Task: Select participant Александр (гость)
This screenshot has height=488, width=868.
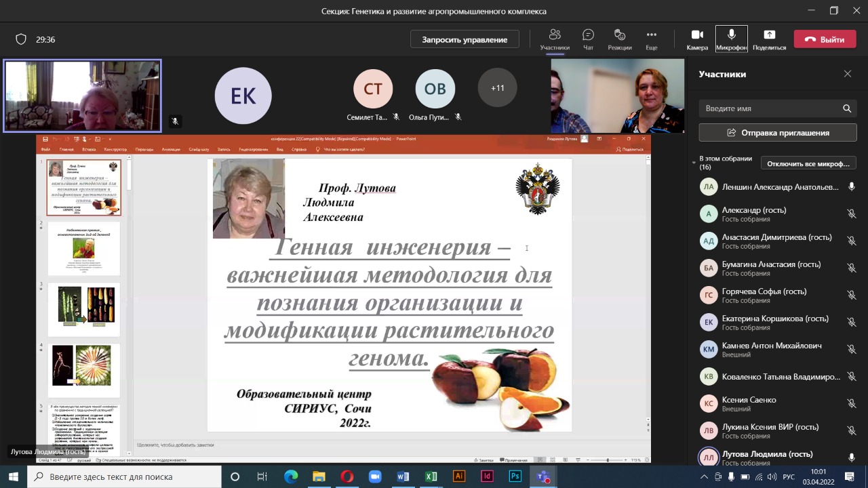Action: point(778,213)
